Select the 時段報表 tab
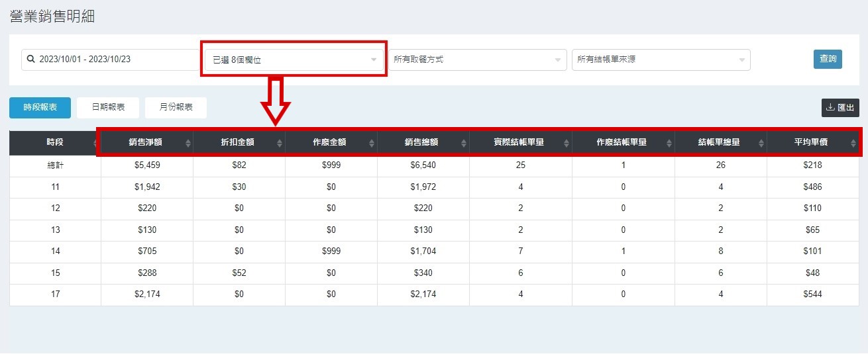Screen dimensions: 868x354 (x=40, y=107)
